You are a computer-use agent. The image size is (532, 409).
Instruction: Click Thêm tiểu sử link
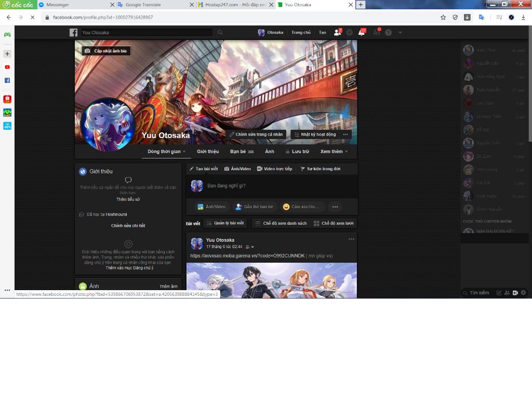tap(128, 200)
